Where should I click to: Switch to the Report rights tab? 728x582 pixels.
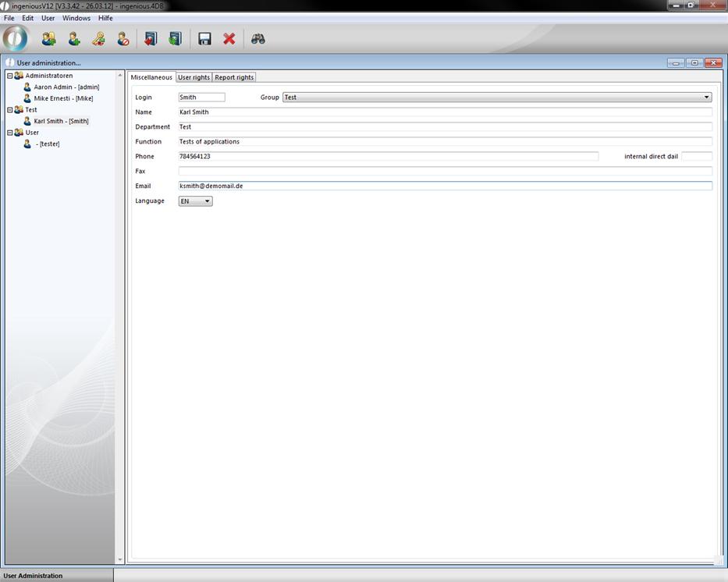point(234,77)
